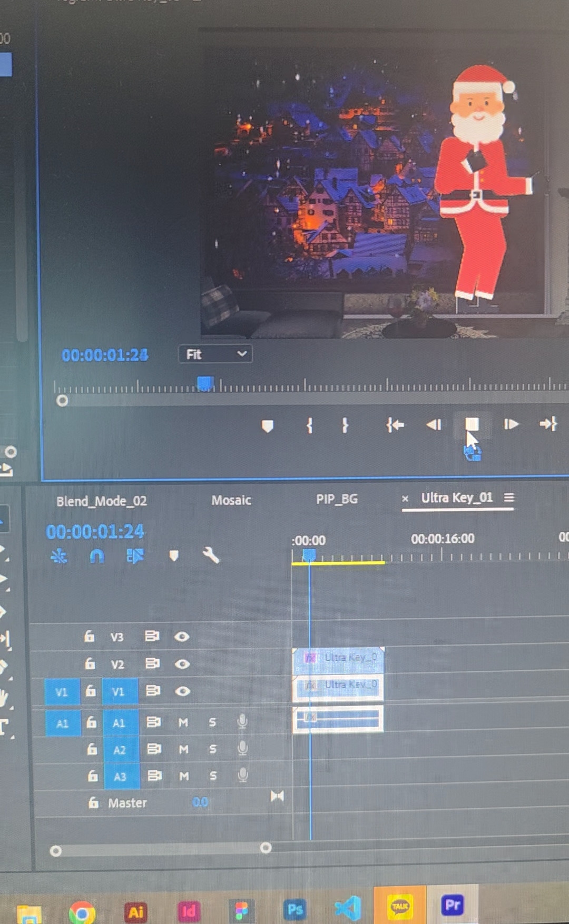Image resolution: width=569 pixels, height=924 pixels.
Task: Go to In point in monitor
Action: (x=395, y=424)
